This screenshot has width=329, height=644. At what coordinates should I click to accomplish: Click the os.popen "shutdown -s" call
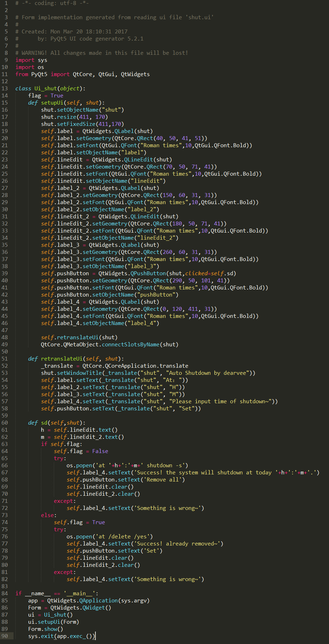[127, 465]
